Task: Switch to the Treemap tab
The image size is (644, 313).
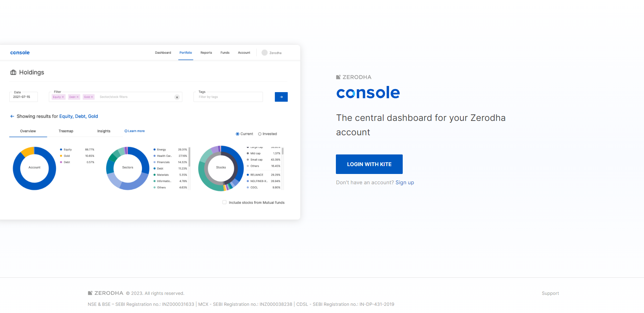Action: [x=66, y=131]
